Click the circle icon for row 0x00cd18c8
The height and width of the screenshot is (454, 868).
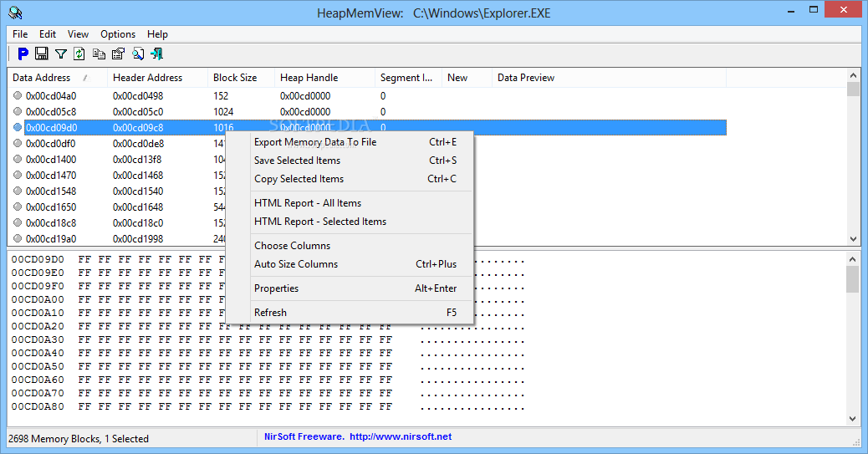coord(18,222)
